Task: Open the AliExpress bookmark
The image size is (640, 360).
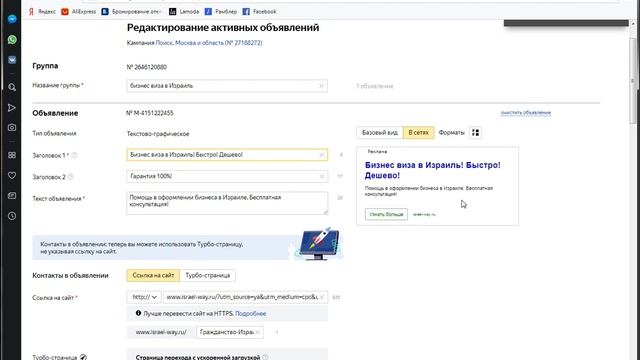Action: click(x=79, y=12)
